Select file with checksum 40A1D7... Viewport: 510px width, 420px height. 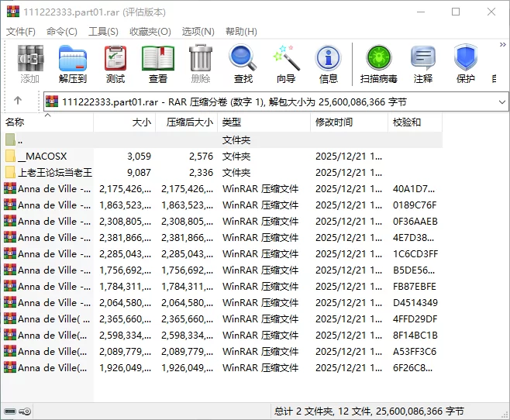(222, 189)
